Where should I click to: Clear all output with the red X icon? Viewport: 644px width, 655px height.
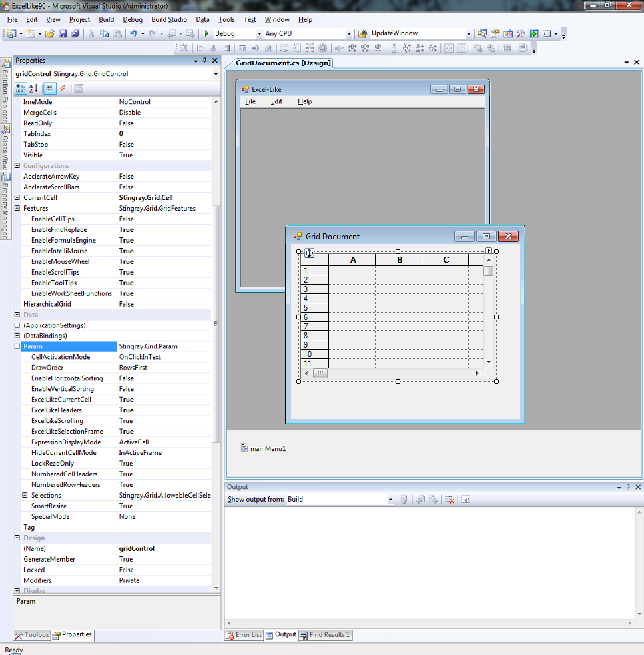click(450, 499)
